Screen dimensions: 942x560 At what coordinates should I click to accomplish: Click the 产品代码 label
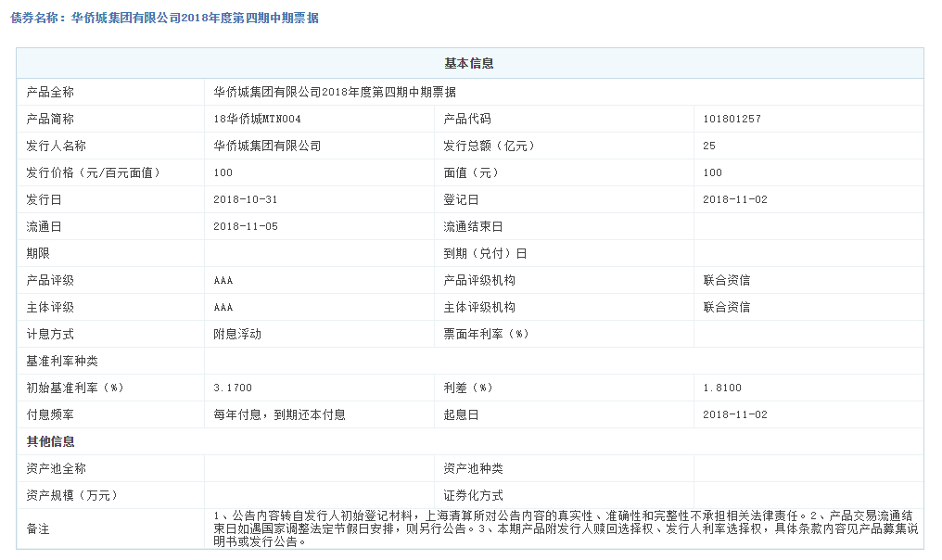click(x=467, y=119)
